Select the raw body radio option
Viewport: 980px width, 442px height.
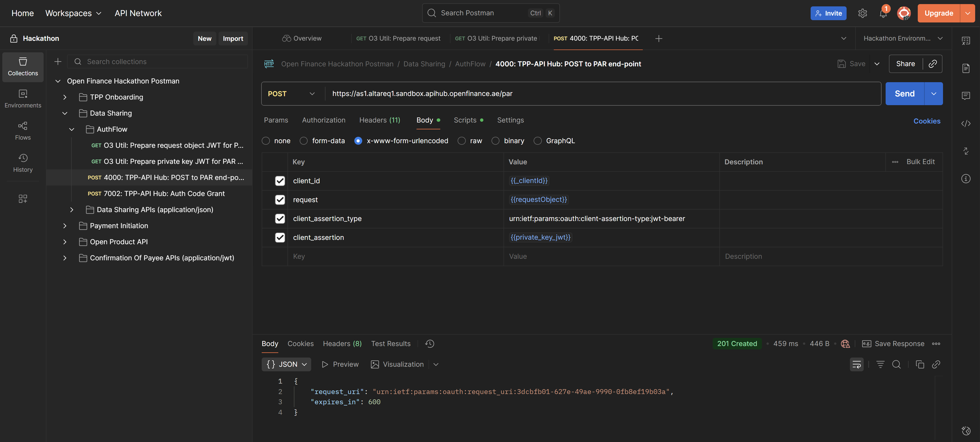(x=461, y=141)
